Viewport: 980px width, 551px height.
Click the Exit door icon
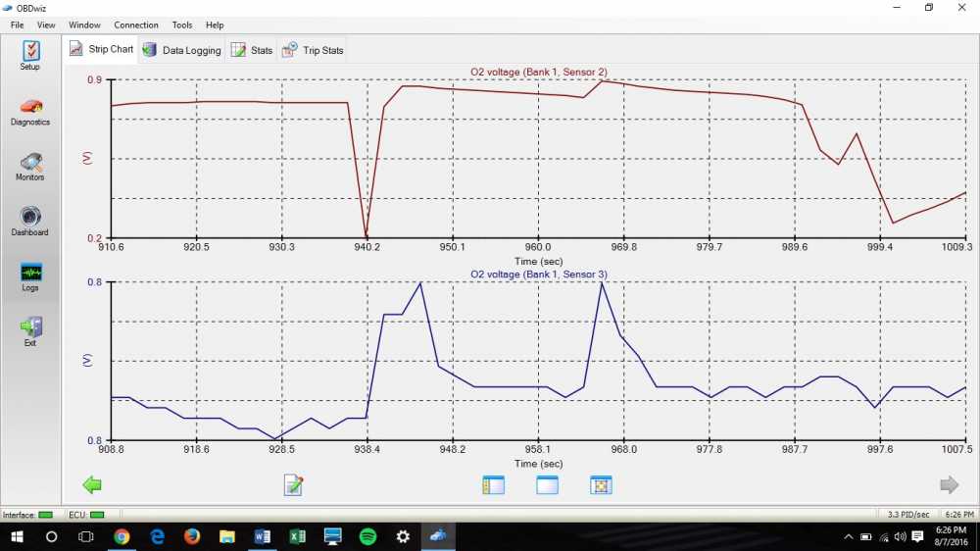[x=30, y=330]
